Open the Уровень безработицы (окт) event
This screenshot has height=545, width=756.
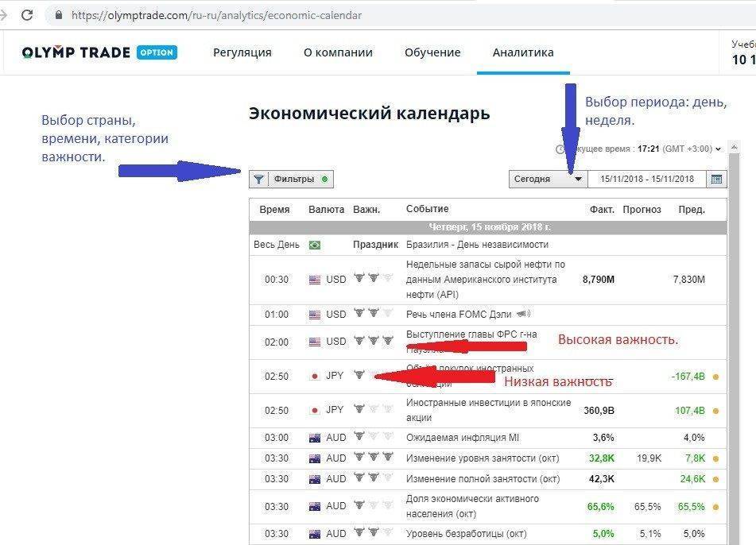coord(466,533)
